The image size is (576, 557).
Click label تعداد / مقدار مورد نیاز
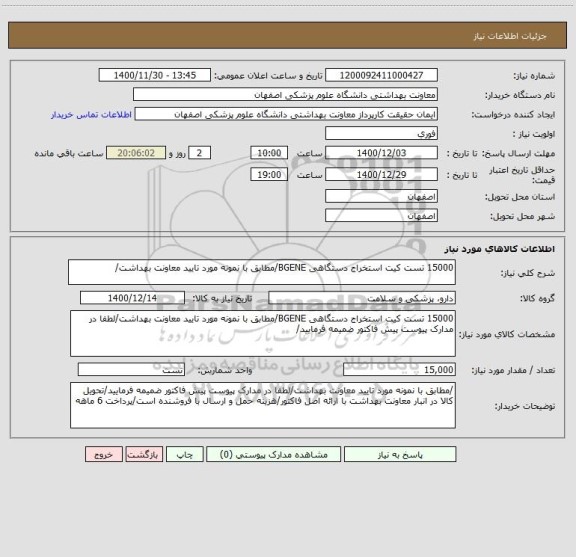point(513,370)
